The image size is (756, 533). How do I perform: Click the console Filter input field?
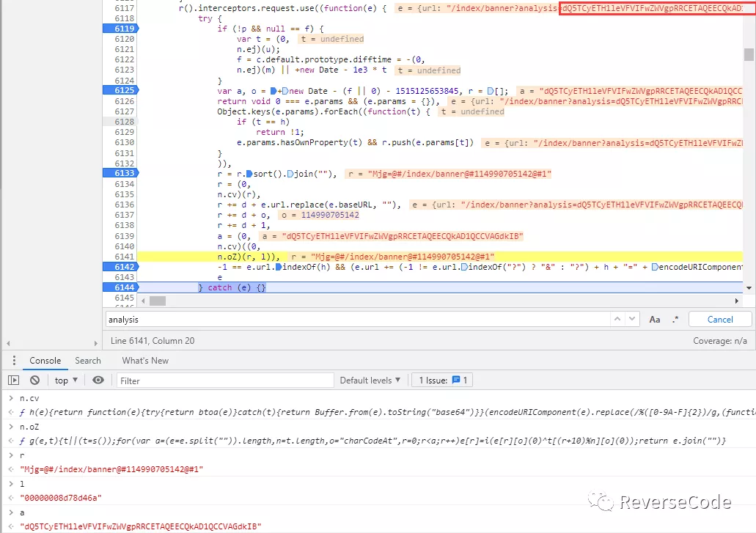point(225,381)
